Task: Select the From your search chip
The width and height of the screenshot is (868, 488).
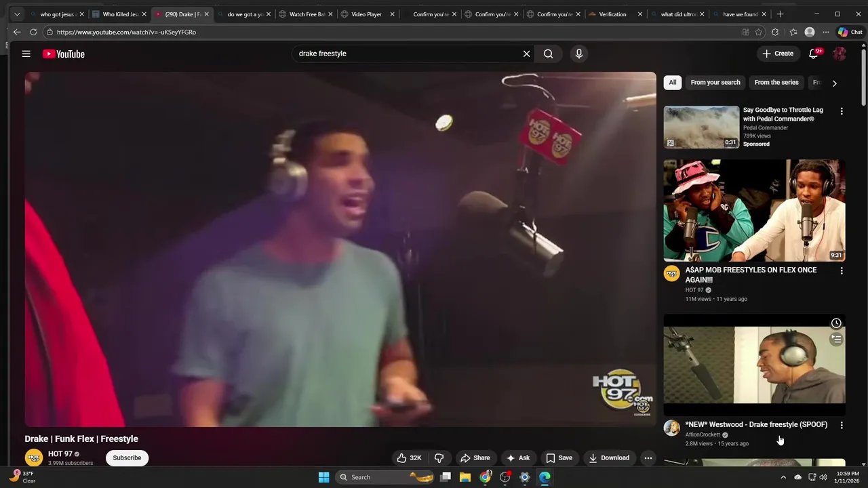Action: coord(715,83)
